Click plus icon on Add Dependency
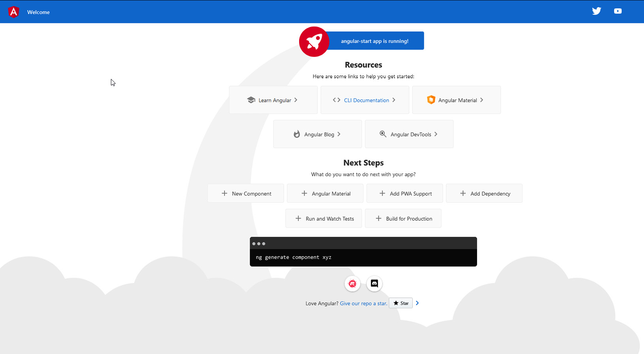Screen dimensions: 644x354 (463, 193)
